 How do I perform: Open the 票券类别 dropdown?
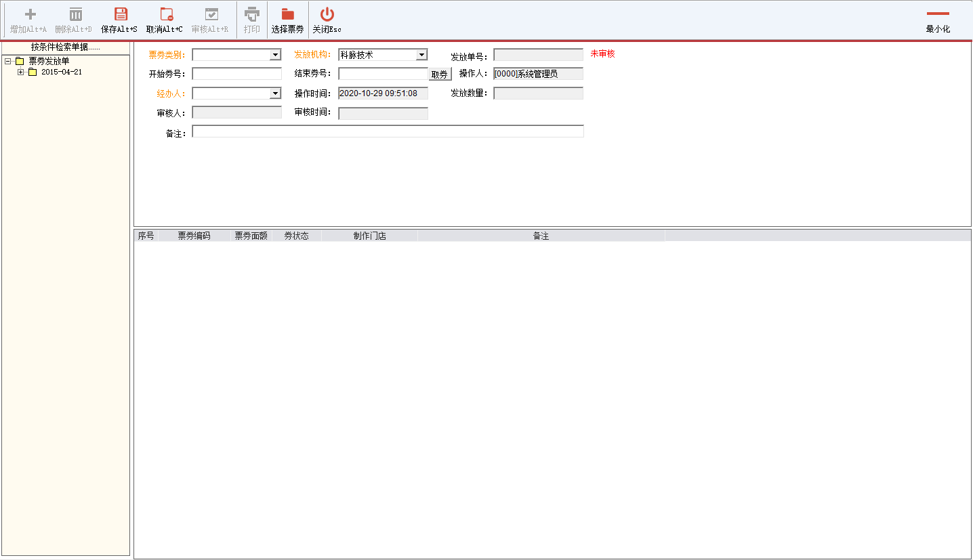coord(275,55)
